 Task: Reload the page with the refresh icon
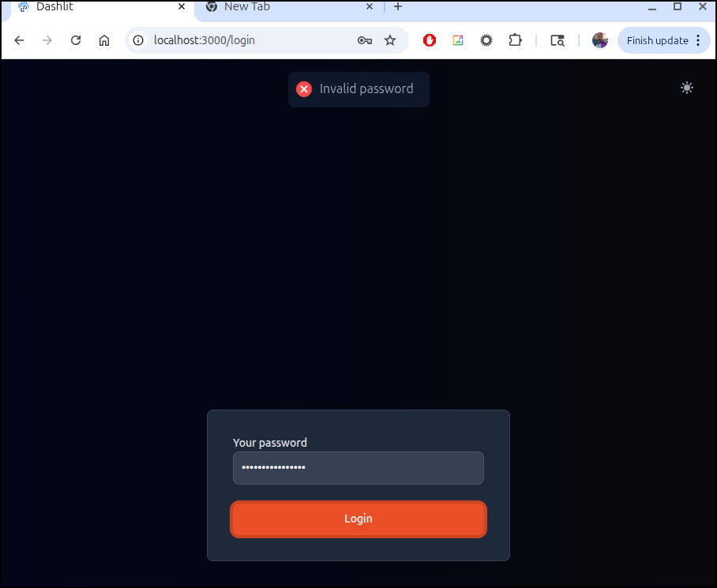[76, 40]
